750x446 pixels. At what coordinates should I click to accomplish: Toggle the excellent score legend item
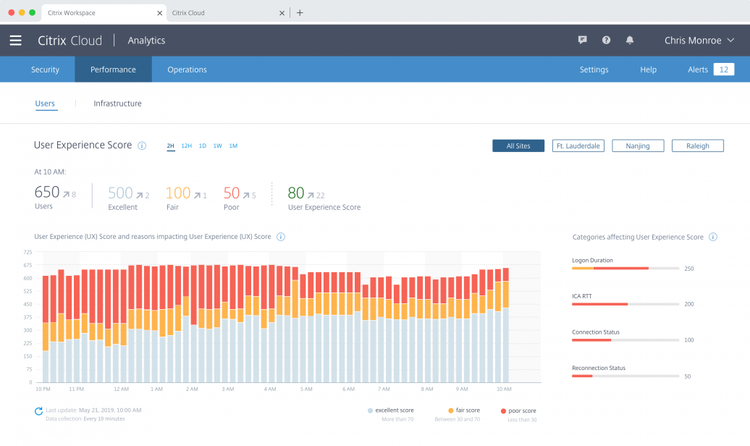coord(391,411)
